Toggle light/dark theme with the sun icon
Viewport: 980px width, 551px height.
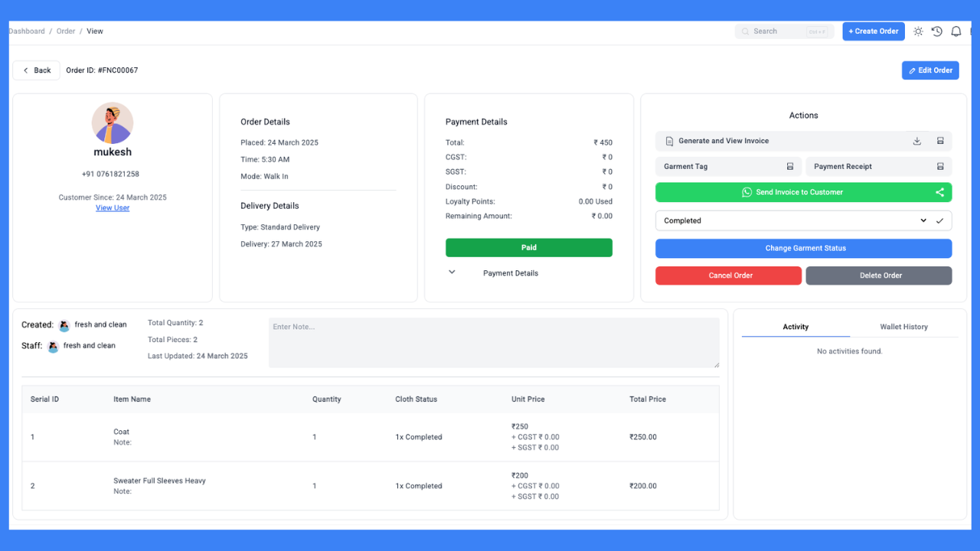click(x=918, y=31)
